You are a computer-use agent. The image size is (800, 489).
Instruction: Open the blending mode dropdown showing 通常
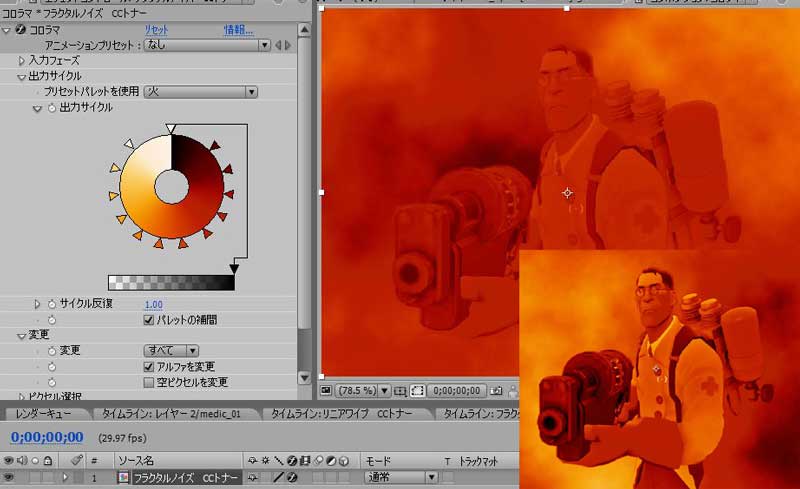[401, 478]
